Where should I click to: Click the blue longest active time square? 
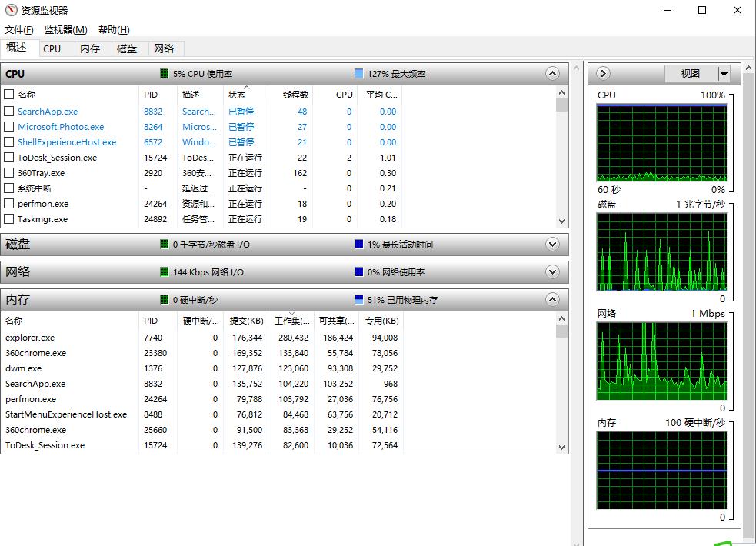[358, 244]
